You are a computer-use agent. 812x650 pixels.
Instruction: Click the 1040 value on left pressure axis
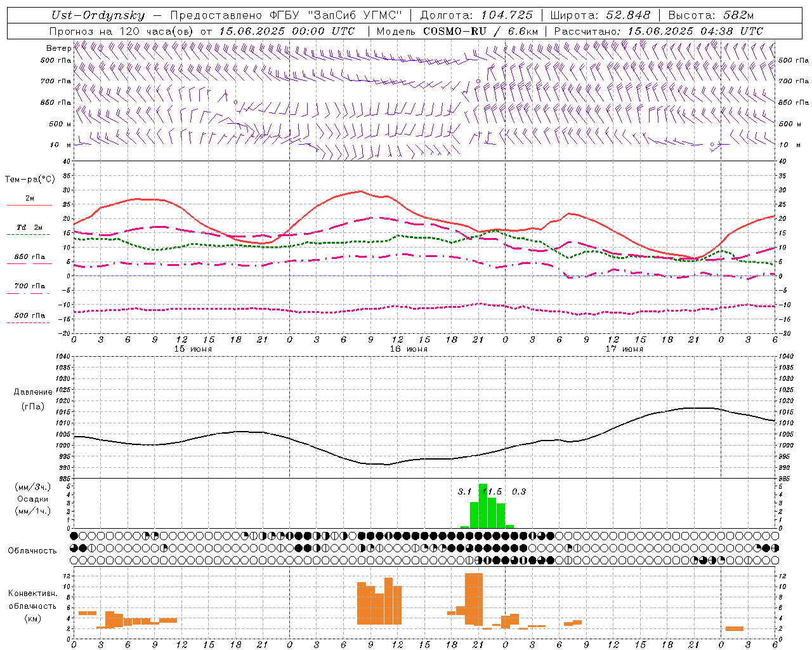pos(62,357)
